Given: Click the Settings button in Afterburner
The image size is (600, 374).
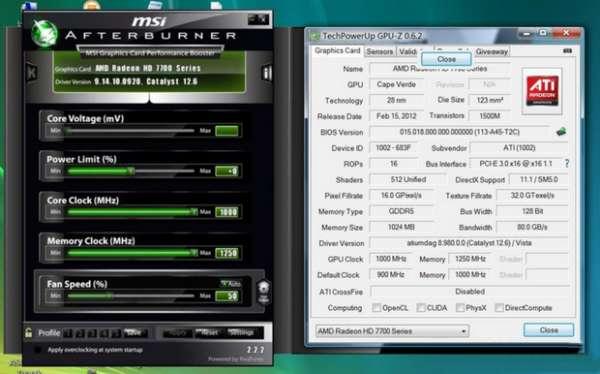Looking at the screenshot, I should 241,333.
